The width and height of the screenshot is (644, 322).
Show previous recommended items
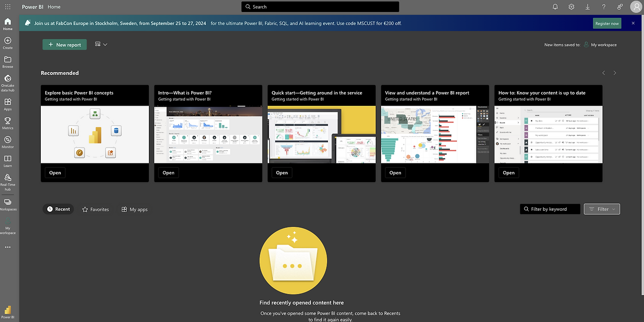604,73
